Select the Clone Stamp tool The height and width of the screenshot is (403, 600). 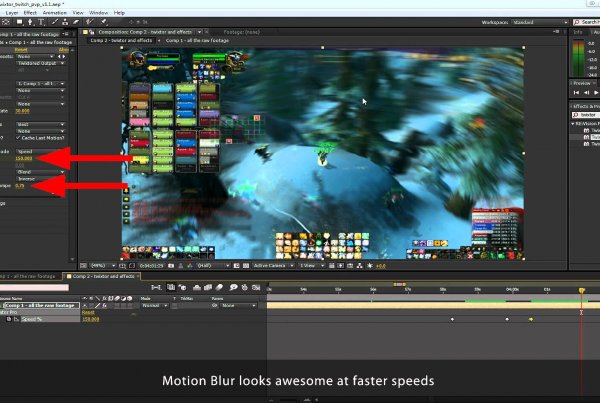pyautogui.click(x=65, y=22)
